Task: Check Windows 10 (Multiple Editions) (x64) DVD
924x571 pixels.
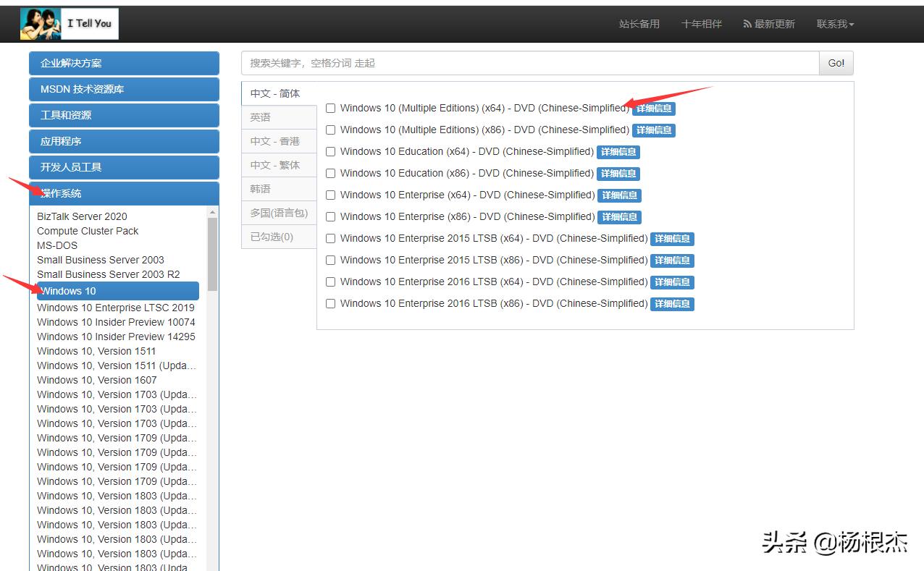Action: coord(330,108)
